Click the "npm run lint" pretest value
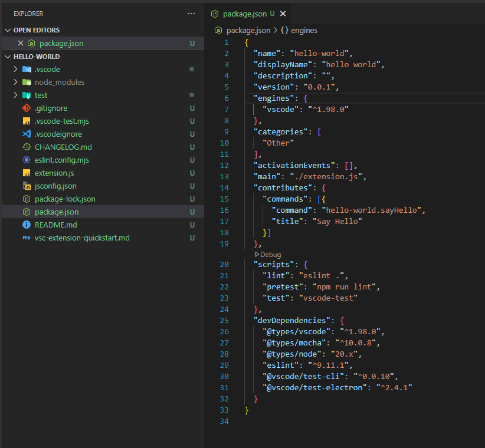 tap(344, 287)
